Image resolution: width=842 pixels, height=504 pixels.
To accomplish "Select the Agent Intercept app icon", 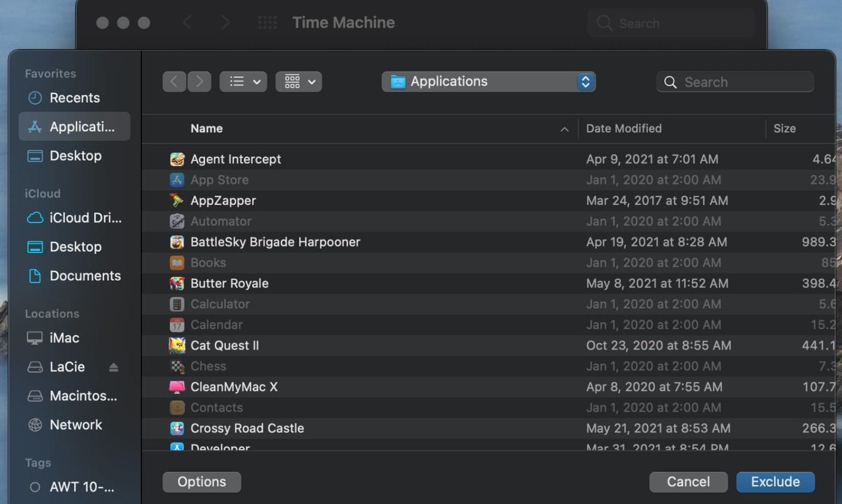I will tap(177, 159).
